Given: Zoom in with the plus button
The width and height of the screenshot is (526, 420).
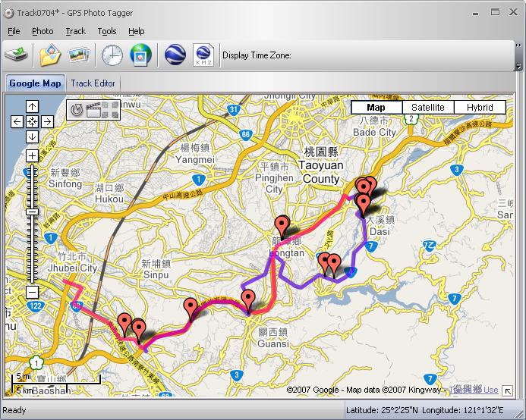Looking at the screenshot, I should (x=32, y=156).
